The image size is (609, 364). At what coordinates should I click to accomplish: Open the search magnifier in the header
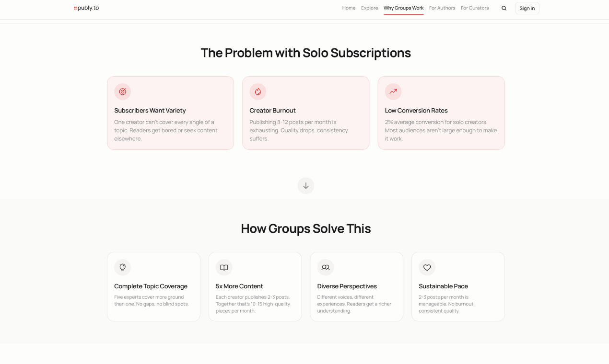tap(504, 8)
